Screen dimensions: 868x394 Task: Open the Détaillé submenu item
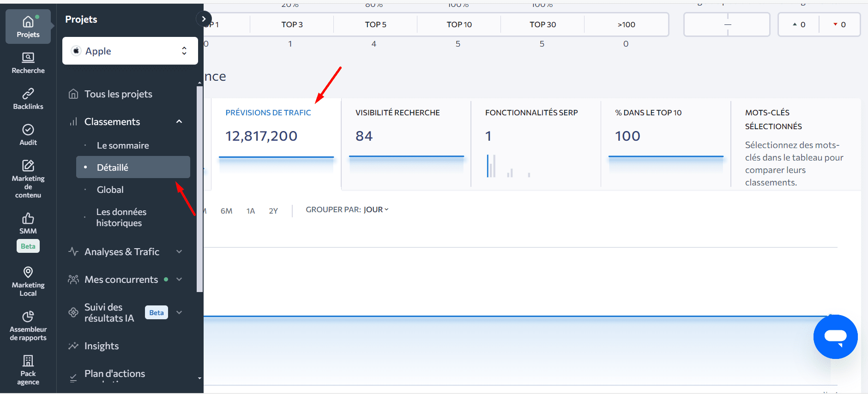coord(133,167)
